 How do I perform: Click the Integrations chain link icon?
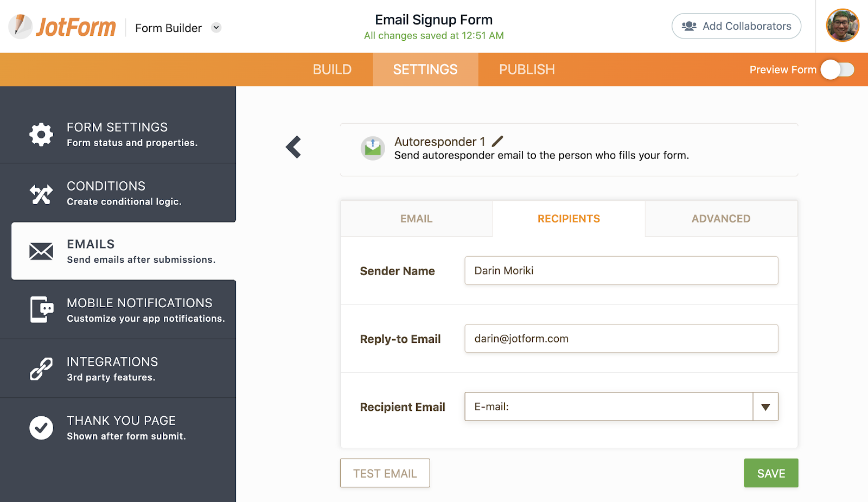point(41,369)
